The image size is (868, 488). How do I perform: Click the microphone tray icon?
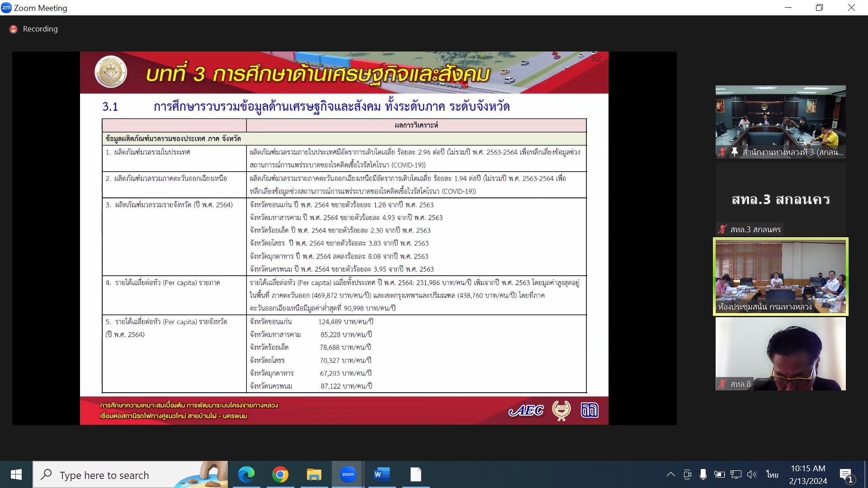[703, 474]
